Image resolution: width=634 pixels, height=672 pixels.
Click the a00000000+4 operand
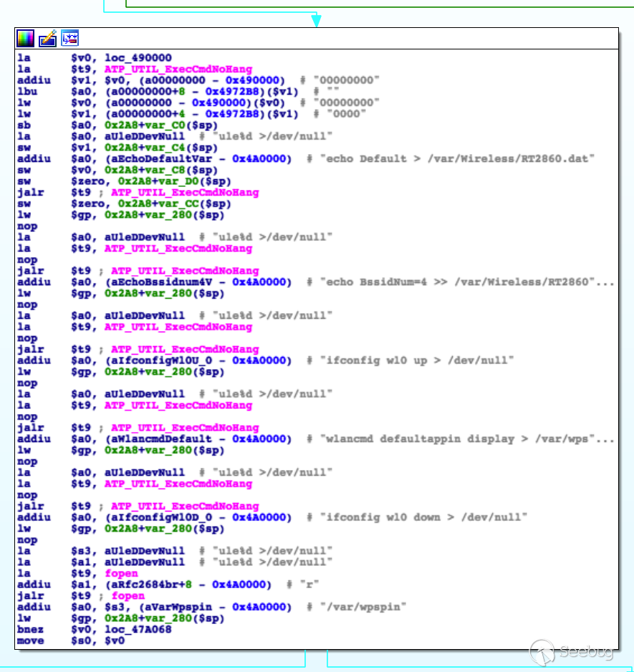click(x=148, y=114)
